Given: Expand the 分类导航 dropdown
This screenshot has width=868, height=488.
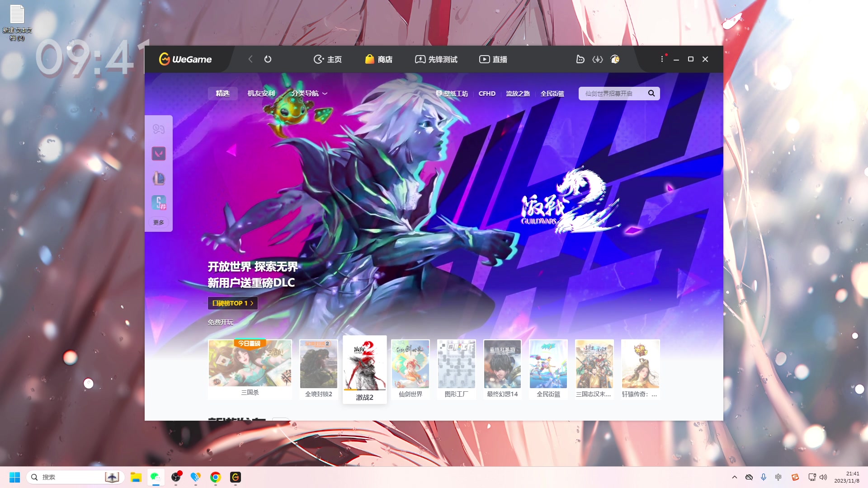Looking at the screenshot, I should [309, 94].
